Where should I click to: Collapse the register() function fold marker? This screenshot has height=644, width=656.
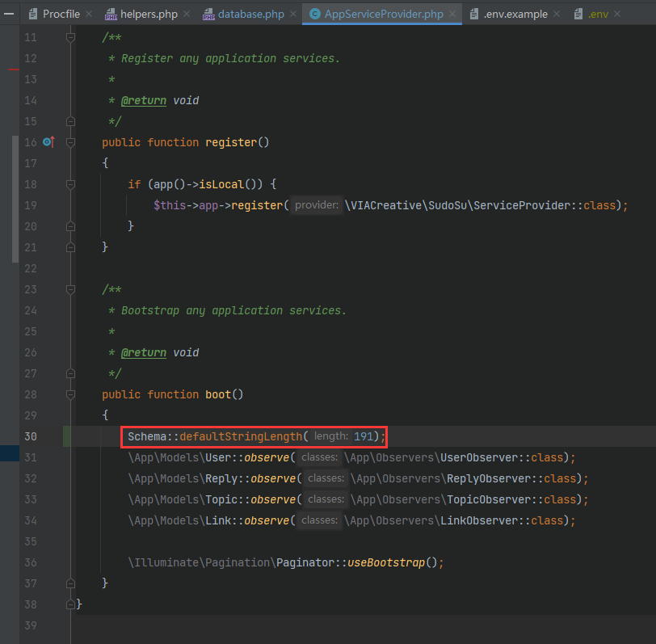click(x=71, y=142)
